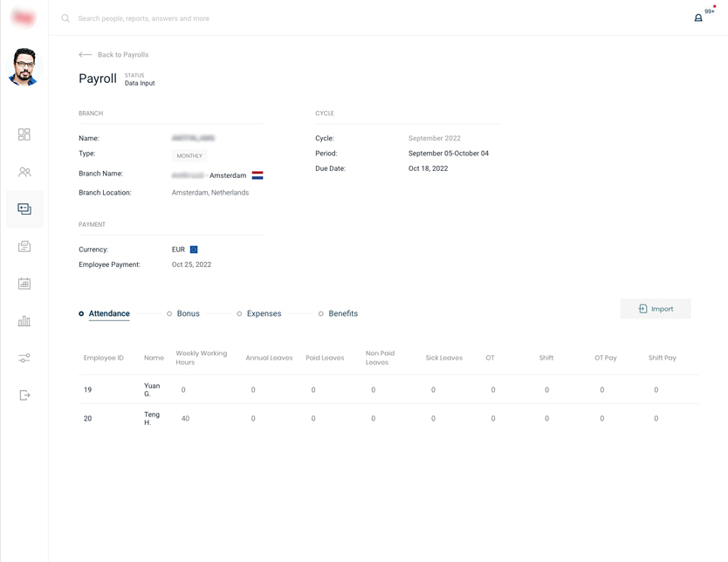Open the dashboard grid icon in sidebar
The height and width of the screenshot is (562, 728).
pyautogui.click(x=24, y=134)
